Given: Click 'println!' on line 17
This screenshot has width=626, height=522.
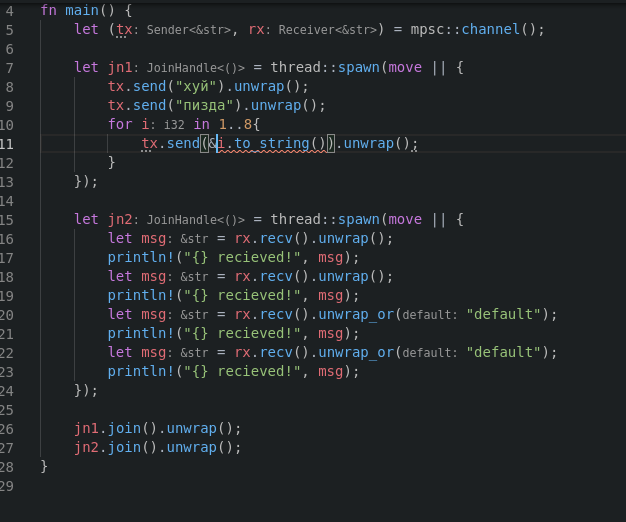Looking at the screenshot, I should click(x=141, y=257).
